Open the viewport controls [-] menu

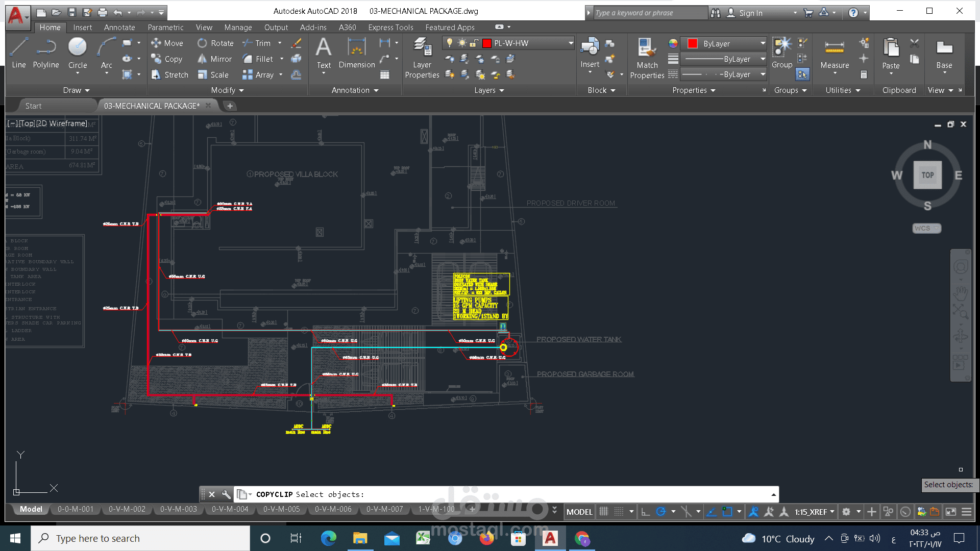point(12,123)
